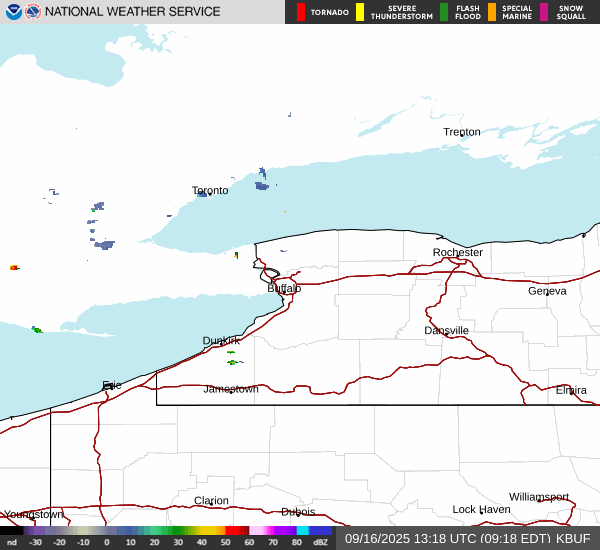Click the National Weather Service emblem icon
The image size is (600, 550).
(33, 12)
